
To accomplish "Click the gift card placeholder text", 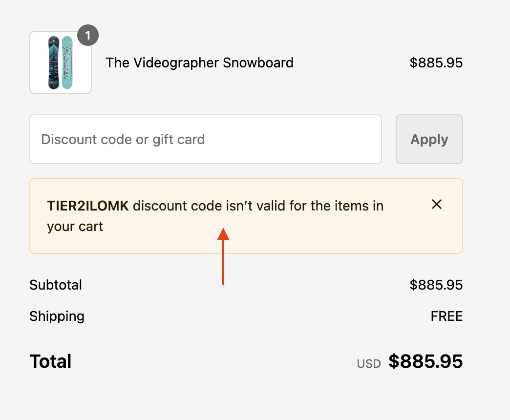I will click(x=123, y=139).
